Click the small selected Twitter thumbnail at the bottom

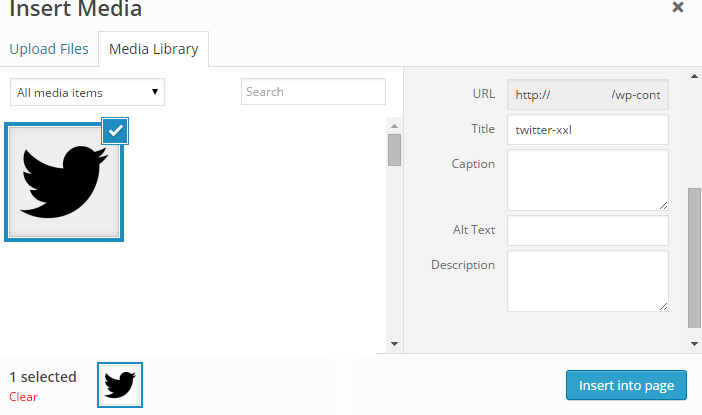tap(120, 385)
